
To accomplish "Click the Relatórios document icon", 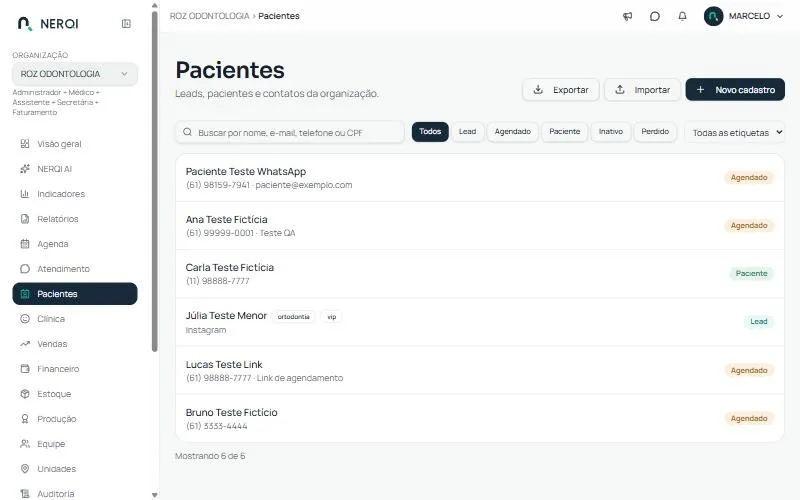I will point(24,219).
